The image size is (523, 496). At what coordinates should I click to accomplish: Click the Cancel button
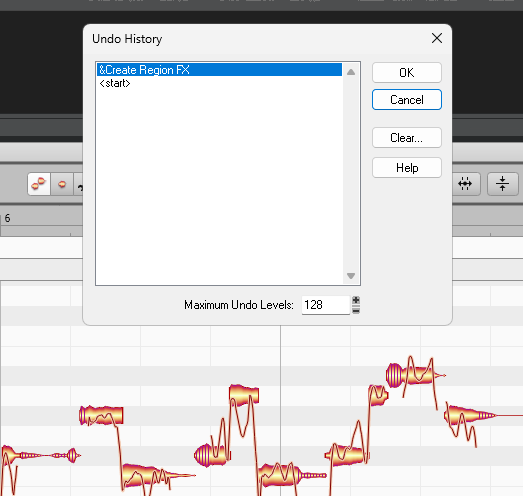pos(407,99)
